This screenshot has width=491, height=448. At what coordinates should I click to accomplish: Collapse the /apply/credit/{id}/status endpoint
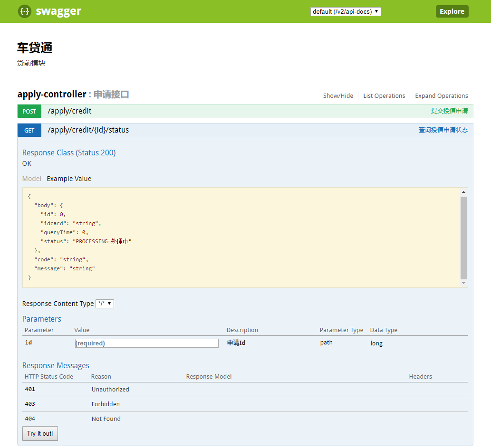point(88,130)
